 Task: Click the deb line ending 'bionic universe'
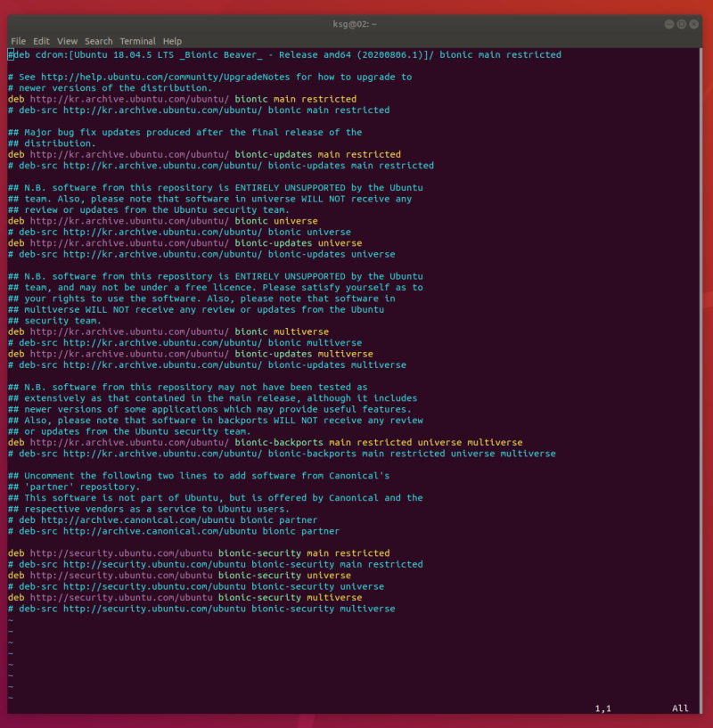click(163, 221)
